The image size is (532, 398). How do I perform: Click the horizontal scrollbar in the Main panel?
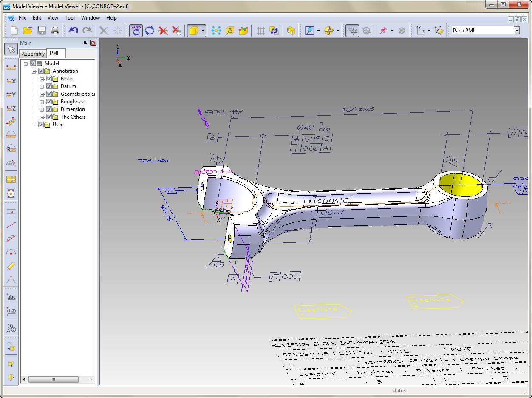pyautogui.click(x=53, y=379)
